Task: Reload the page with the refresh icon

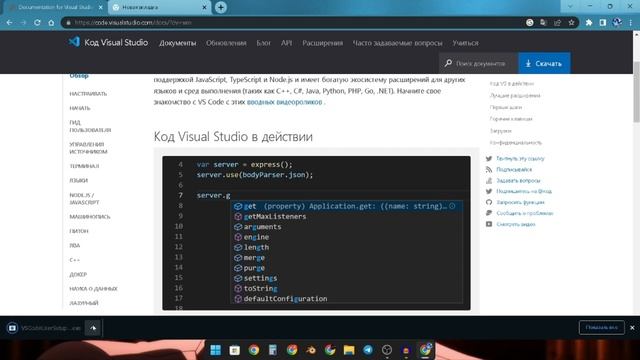Action: [x=37, y=22]
